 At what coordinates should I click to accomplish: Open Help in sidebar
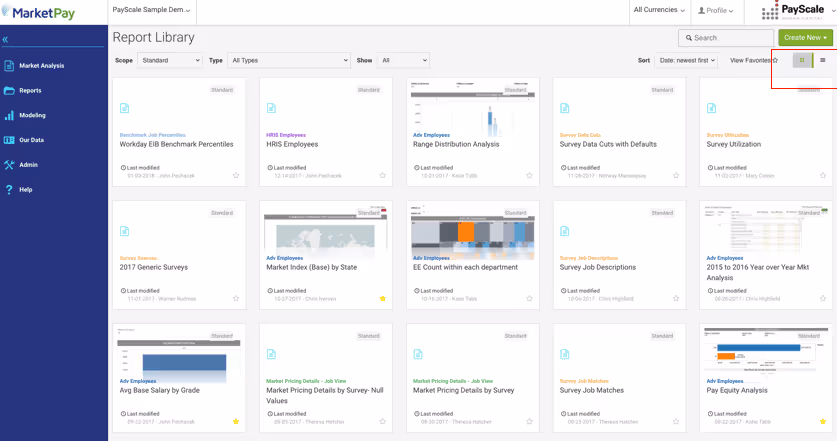(x=26, y=190)
